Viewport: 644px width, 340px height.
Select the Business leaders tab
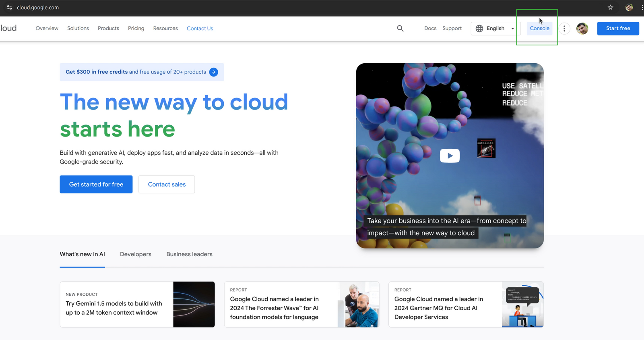tap(189, 254)
